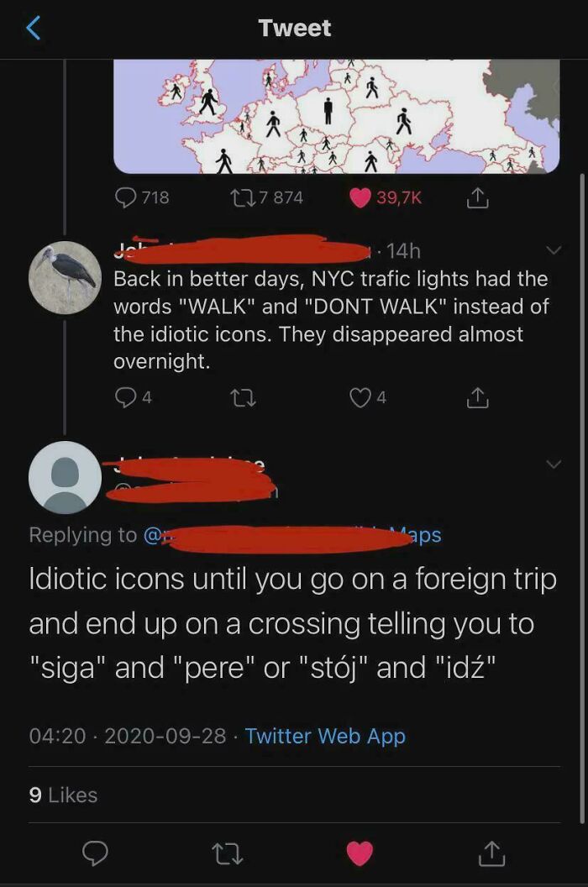Expand options on the NYC traffic lights reply
This screenshot has width=588, height=887.
[553, 249]
